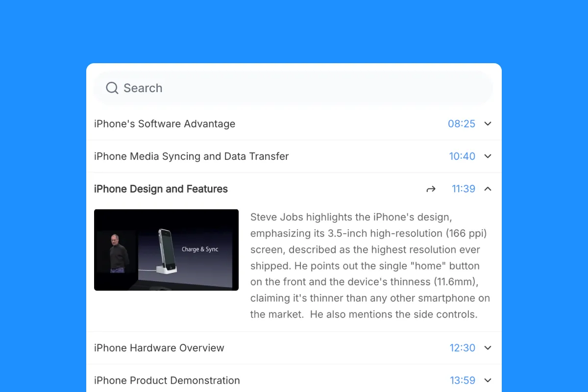This screenshot has height=392, width=588.
Task: Expand the iPhone's Software Advantage chapter
Action: click(488, 123)
